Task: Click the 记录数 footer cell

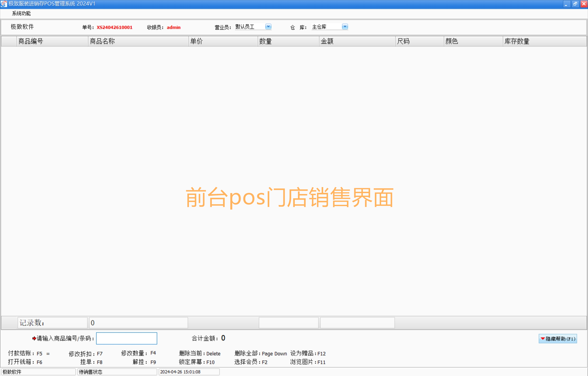Action: (x=52, y=323)
